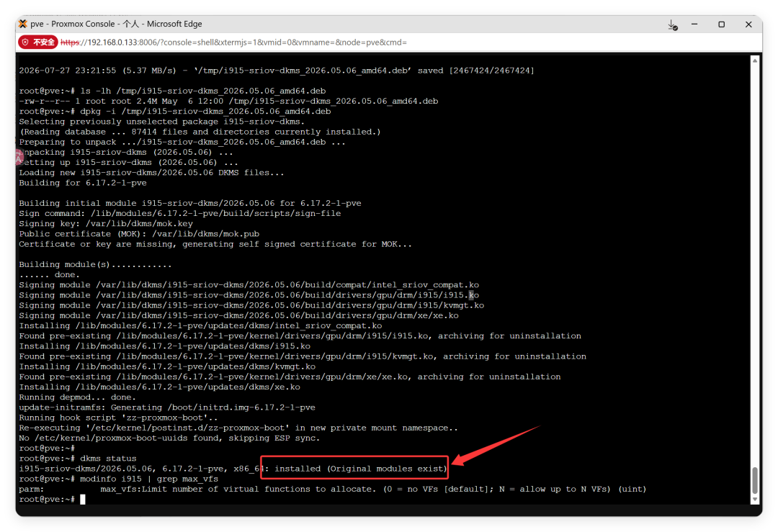Click the 'dkms status' command text
Screen dimensions: 778x532
click(108, 459)
